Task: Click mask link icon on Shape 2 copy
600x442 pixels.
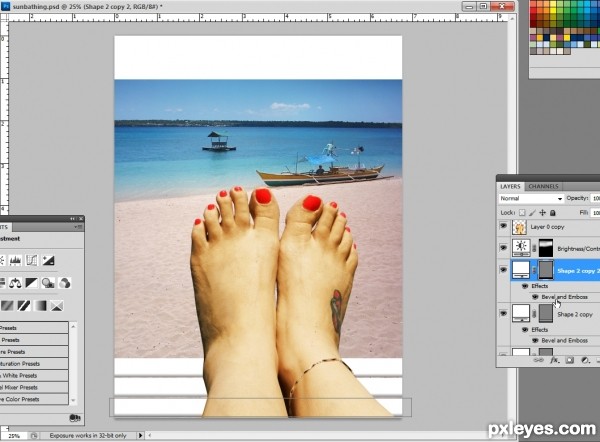Action: click(534, 314)
